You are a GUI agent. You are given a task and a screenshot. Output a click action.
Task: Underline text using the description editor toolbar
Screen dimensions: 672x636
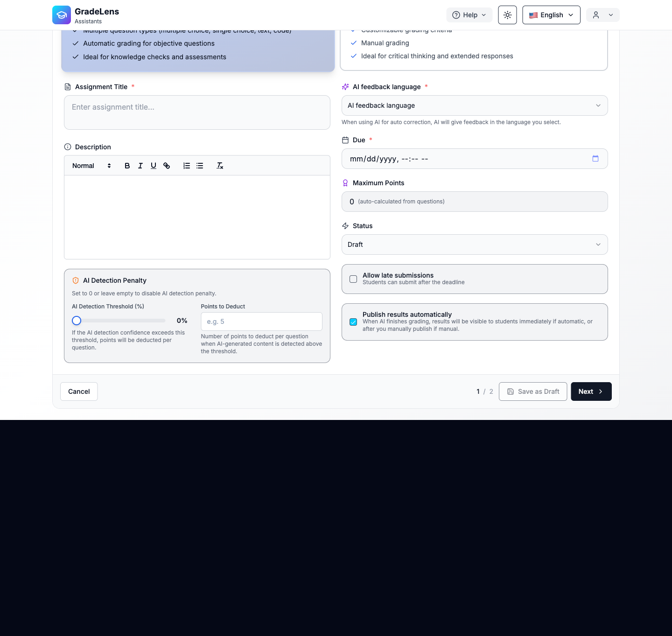[153, 166]
